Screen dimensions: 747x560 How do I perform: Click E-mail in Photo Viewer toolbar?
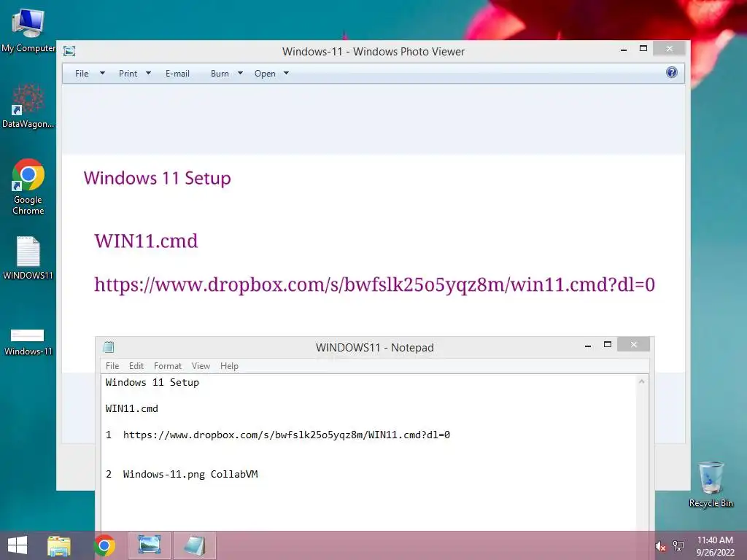[178, 74]
